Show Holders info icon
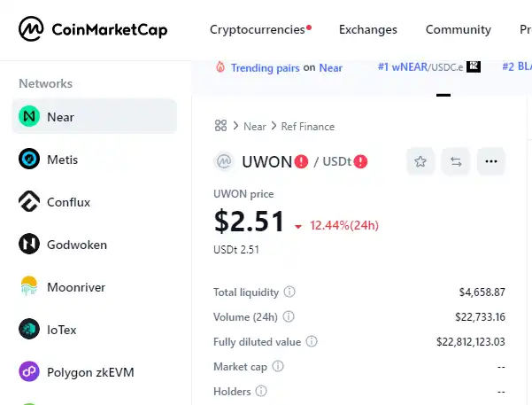 (261, 391)
